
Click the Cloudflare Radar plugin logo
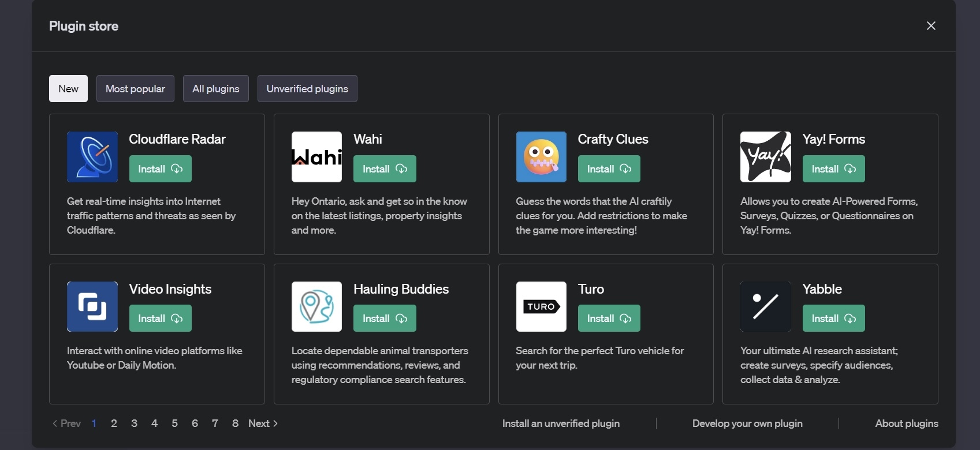pyautogui.click(x=92, y=157)
